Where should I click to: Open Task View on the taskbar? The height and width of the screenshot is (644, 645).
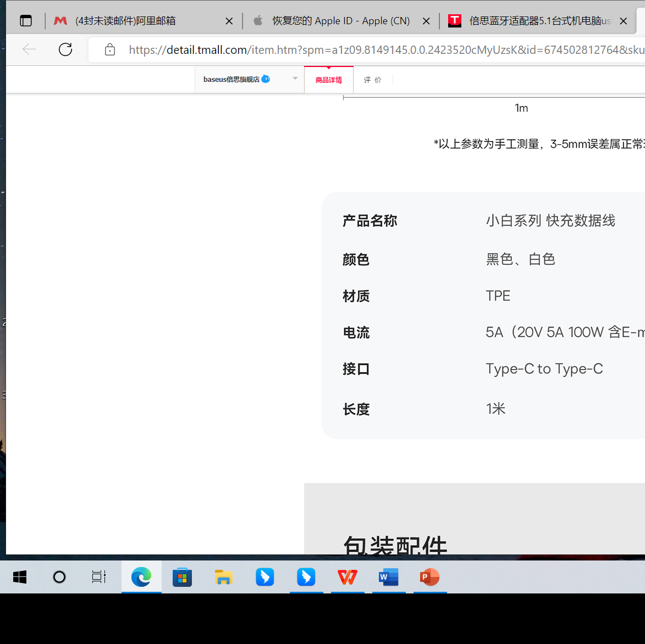click(98, 577)
